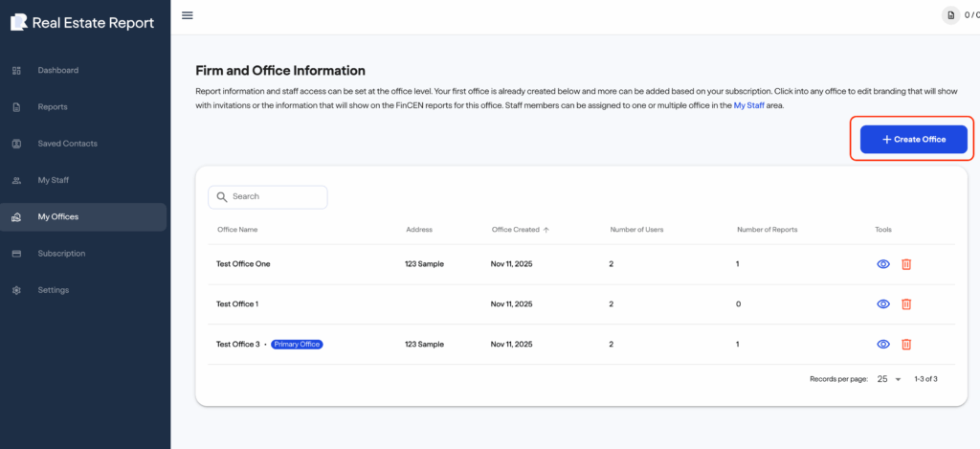This screenshot has height=449, width=980.
Task: View Test Office One via eye icon
Action: coord(883,264)
